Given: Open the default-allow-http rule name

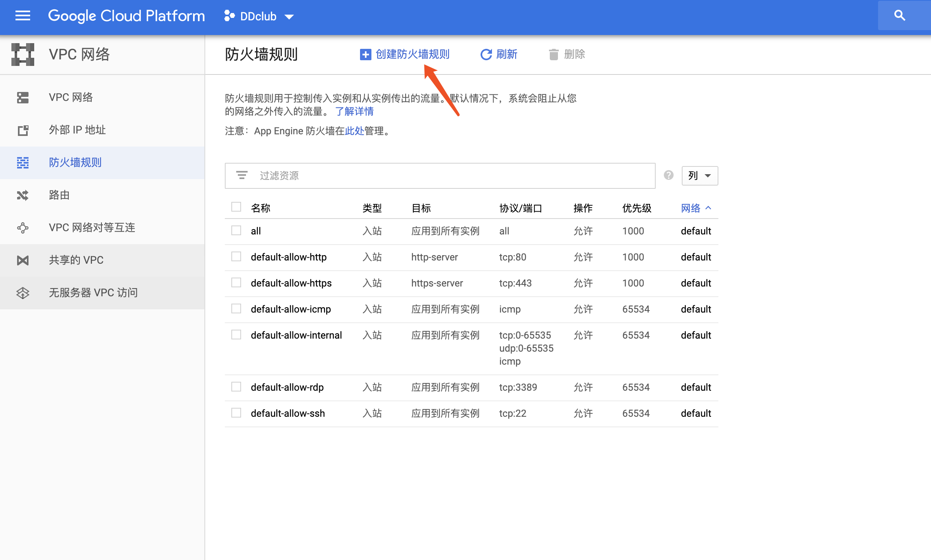Looking at the screenshot, I should (x=289, y=257).
